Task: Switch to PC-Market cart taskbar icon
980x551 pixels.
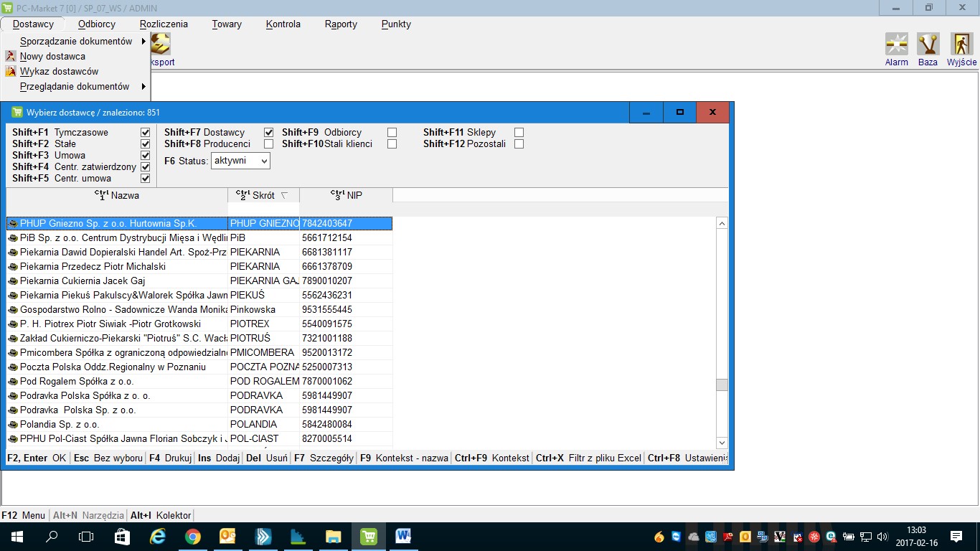Action: [368, 536]
